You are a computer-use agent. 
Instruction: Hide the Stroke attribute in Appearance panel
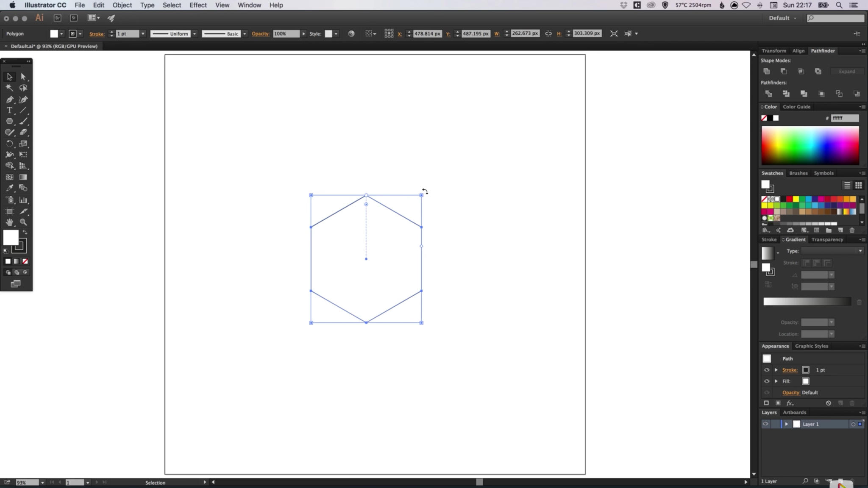[x=767, y=370]
